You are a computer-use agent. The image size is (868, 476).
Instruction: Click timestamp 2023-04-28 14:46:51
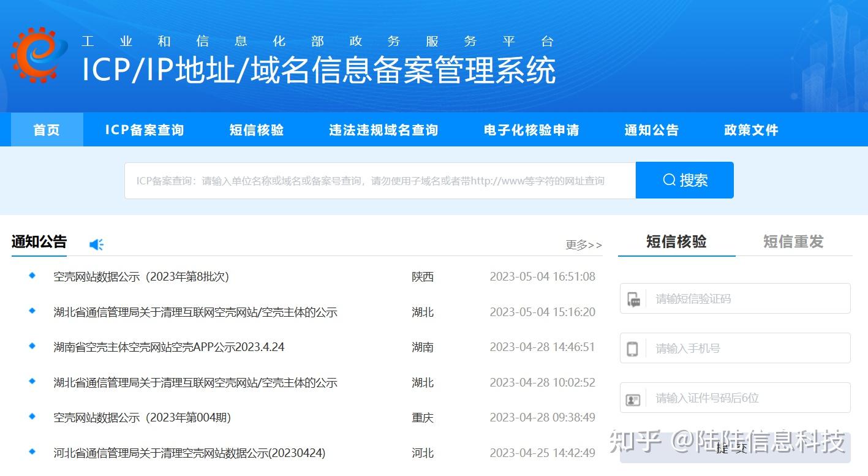click(543, 347)
